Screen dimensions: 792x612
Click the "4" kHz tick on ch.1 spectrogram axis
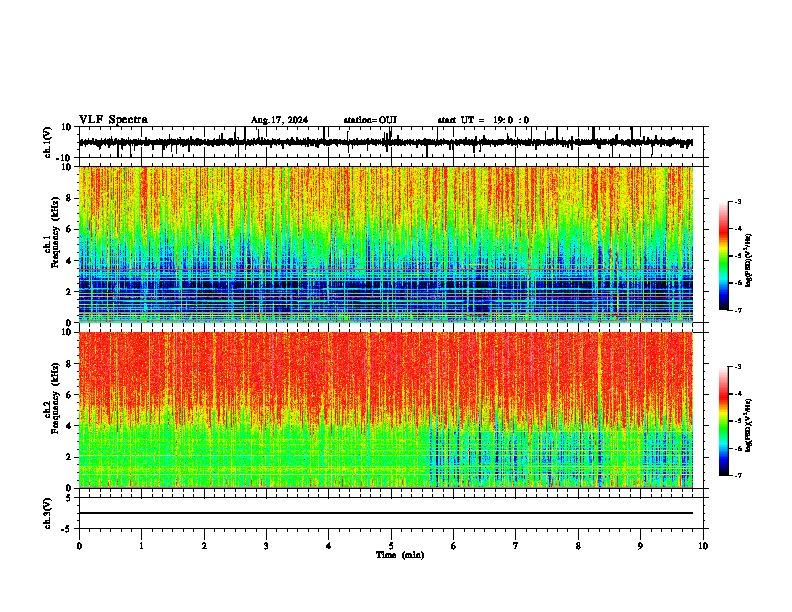(x=69, y=261)
